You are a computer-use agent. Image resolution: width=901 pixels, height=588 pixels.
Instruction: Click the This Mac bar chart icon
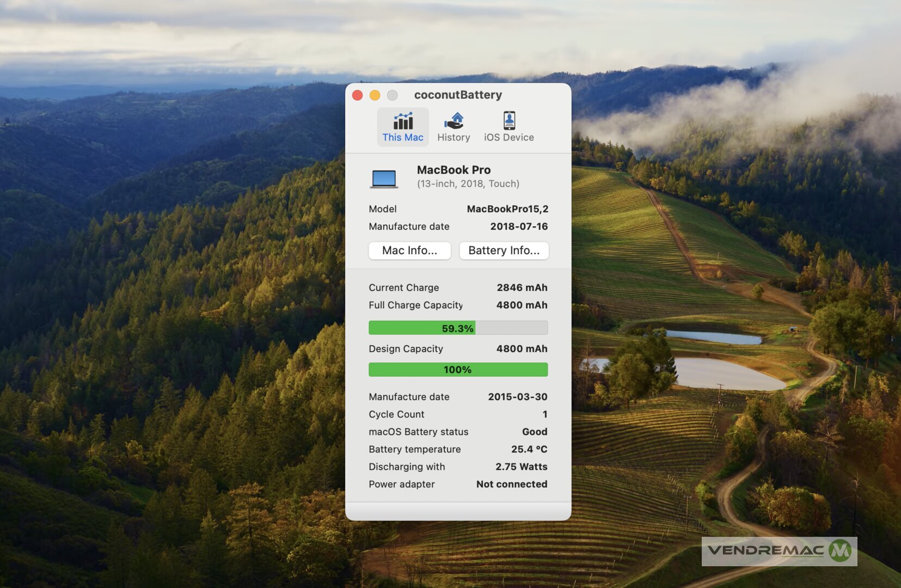[x=403, y=121]
